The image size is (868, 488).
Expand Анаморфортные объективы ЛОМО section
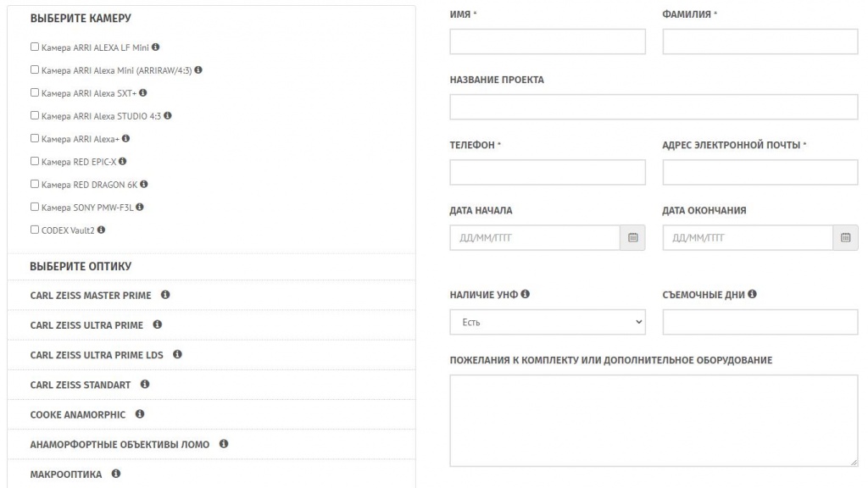[211, 444]
